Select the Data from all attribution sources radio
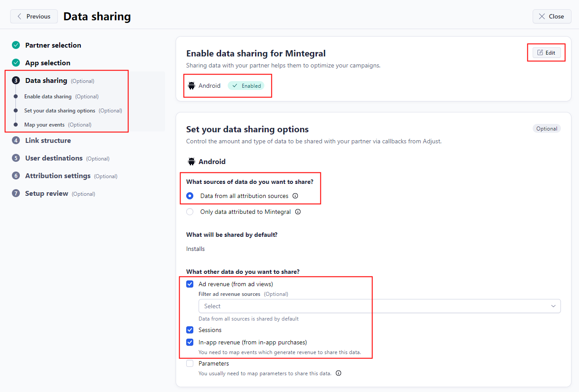The image size is (579, 392). pos(190,196)
